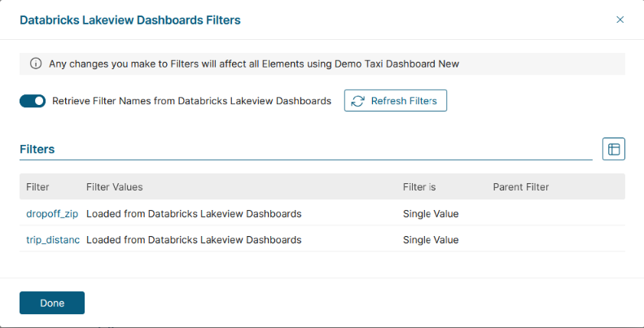
Task: Click the Refresh Filters button label
Action: (x=404, y=101)
